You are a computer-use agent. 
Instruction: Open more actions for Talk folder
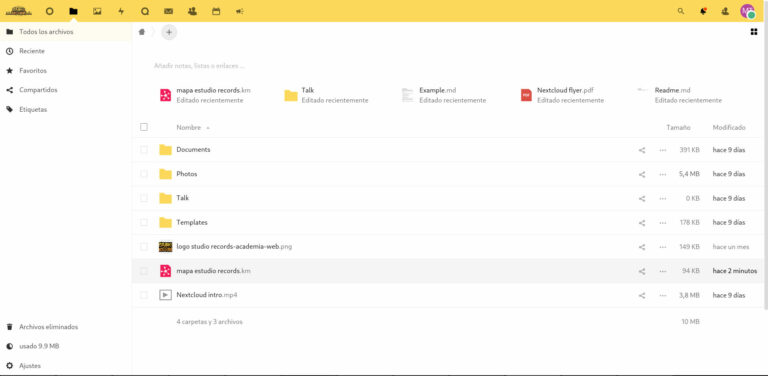point(663,198)
